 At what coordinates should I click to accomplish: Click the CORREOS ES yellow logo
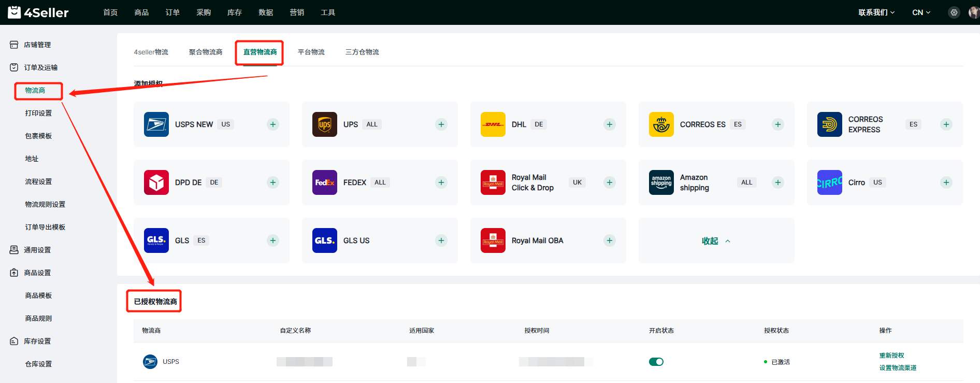(x=661, y=124)
